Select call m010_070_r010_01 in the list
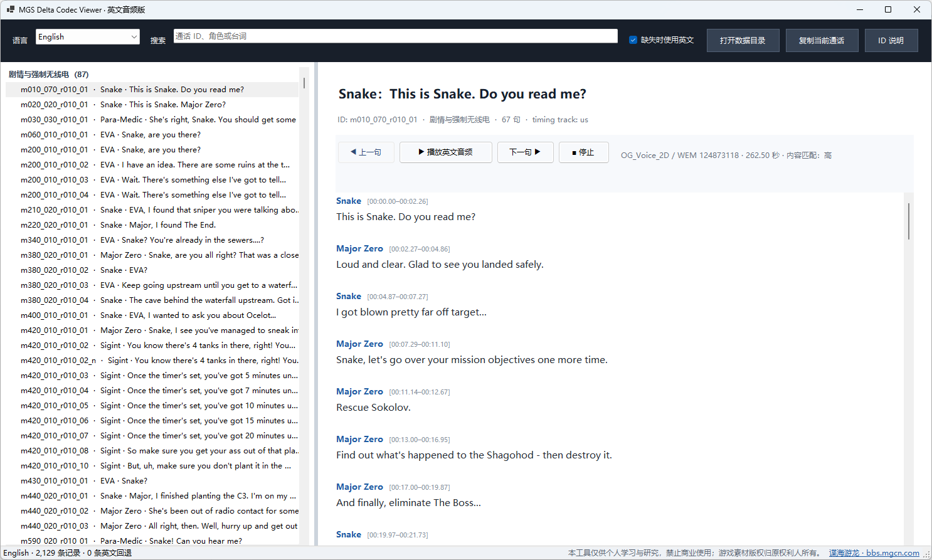 click(152, 90)
